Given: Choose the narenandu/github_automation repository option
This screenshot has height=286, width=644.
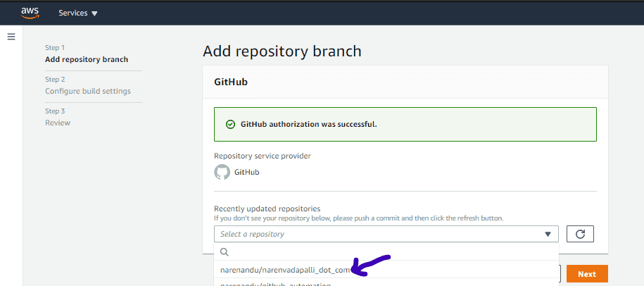Looking at the screenshot, I should tap(276, 284).
